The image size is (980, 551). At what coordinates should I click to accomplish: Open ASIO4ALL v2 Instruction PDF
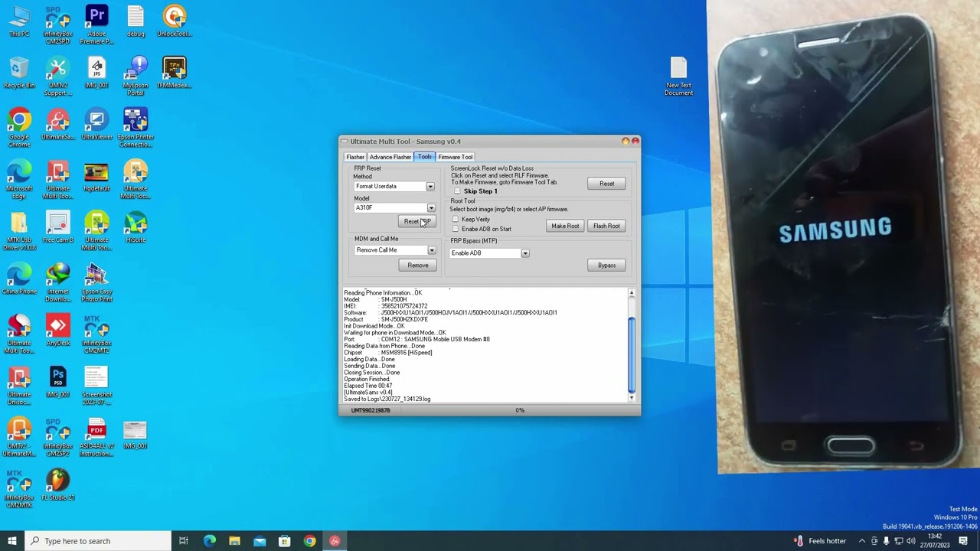(97, 435)
